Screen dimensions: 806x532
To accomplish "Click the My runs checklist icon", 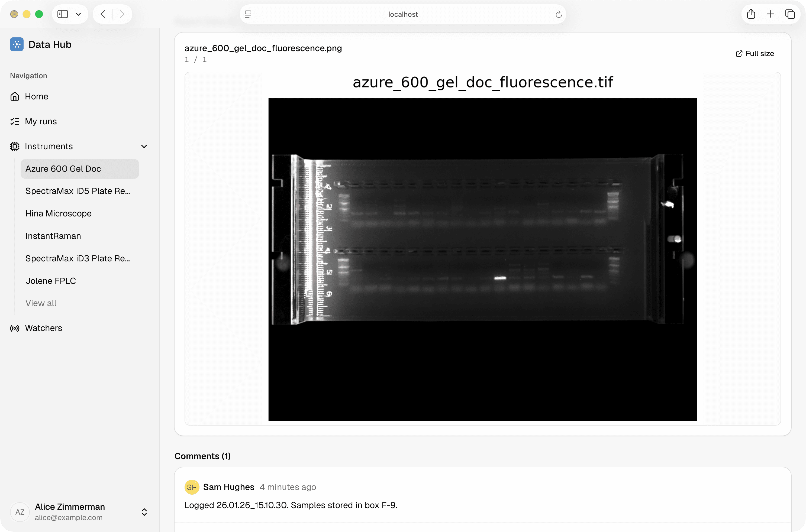I will 15,121.
